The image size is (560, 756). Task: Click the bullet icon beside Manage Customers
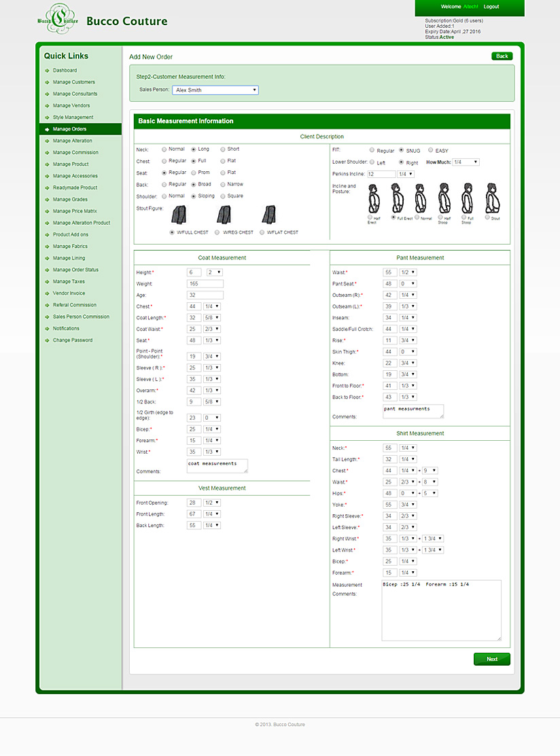point(48,82)
